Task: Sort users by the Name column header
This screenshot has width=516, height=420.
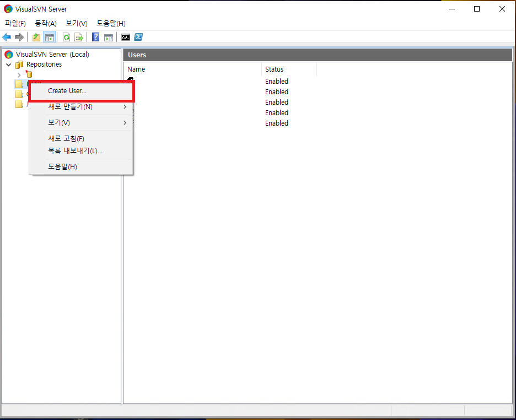Action: [192, 69]
